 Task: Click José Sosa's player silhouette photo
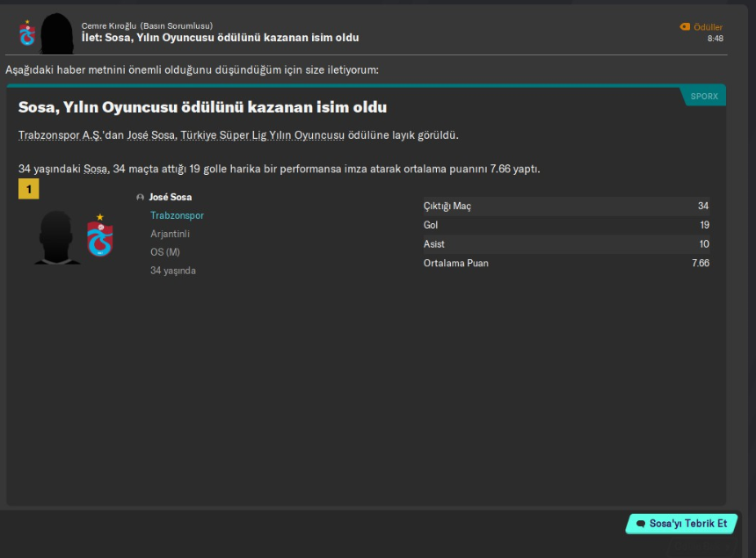pyautogui.click(x=57, y=237)
